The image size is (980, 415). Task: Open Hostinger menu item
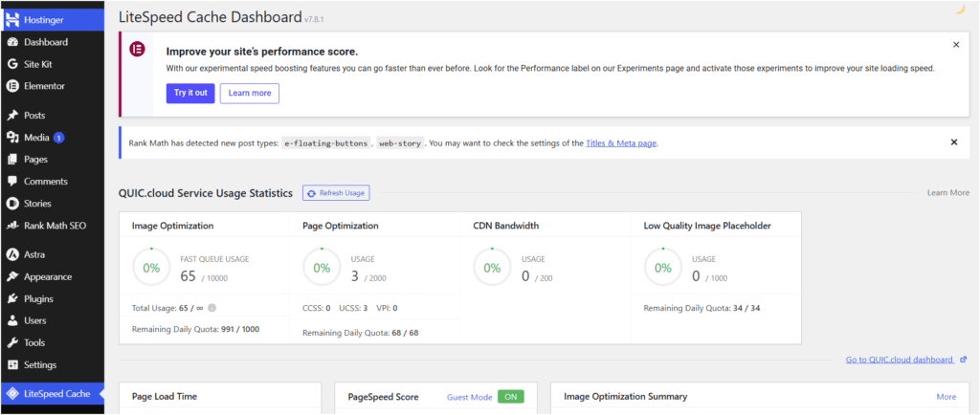click(x=53, y=20)
